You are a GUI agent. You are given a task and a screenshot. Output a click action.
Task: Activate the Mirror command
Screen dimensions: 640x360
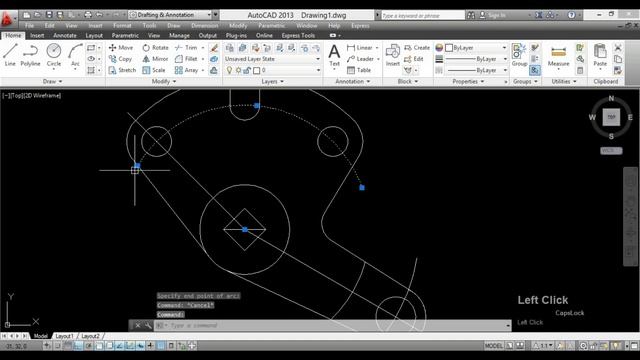[155, 59]
